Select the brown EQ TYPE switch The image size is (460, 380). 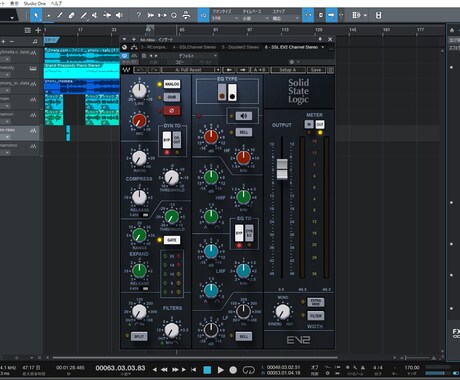222,92
